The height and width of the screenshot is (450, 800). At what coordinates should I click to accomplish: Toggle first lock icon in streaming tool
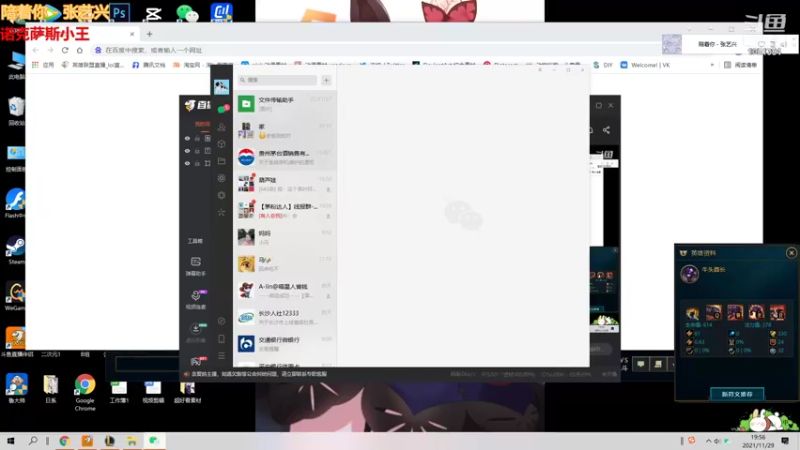197,138
